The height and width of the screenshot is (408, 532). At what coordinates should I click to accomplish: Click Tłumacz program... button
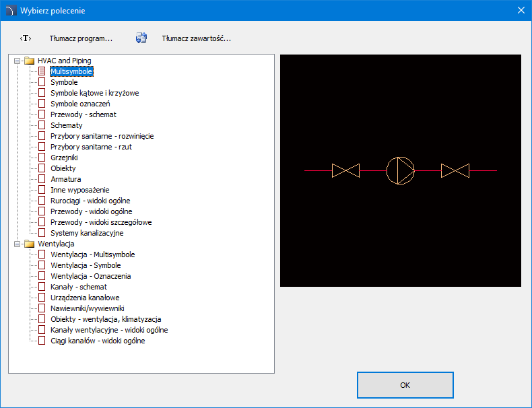(x=81, y=38)
